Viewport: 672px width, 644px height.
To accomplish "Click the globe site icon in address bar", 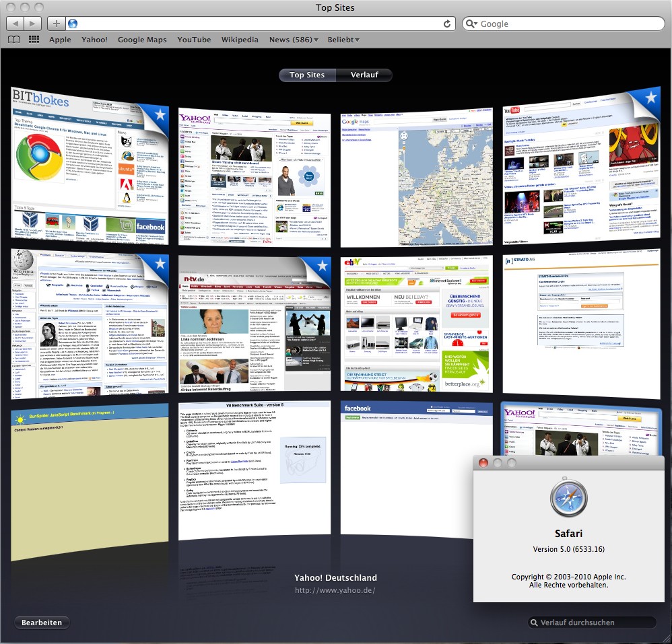I will [x=73, y=24].
